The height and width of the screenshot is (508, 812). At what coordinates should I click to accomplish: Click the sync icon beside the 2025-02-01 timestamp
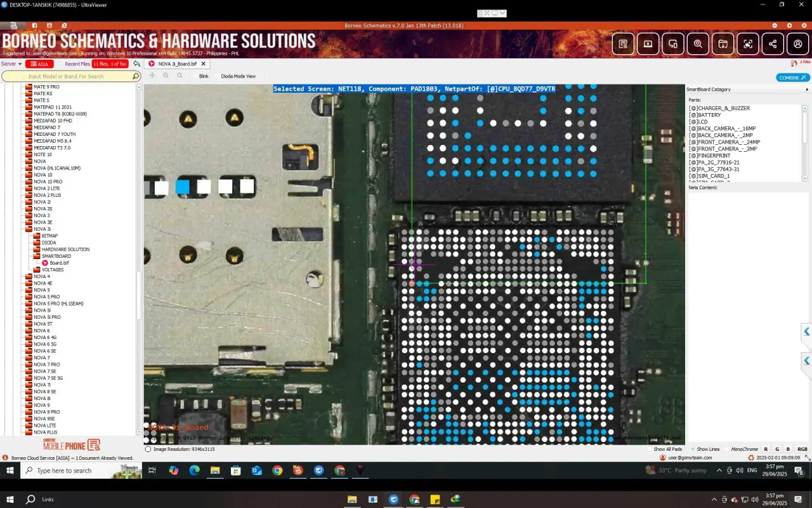tap(752, 457)
